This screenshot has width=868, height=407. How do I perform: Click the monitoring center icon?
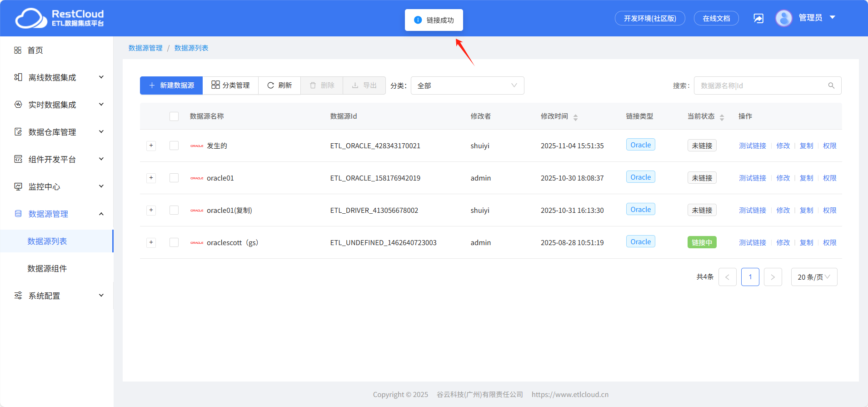pyautogui.click(x=18, y=186)
